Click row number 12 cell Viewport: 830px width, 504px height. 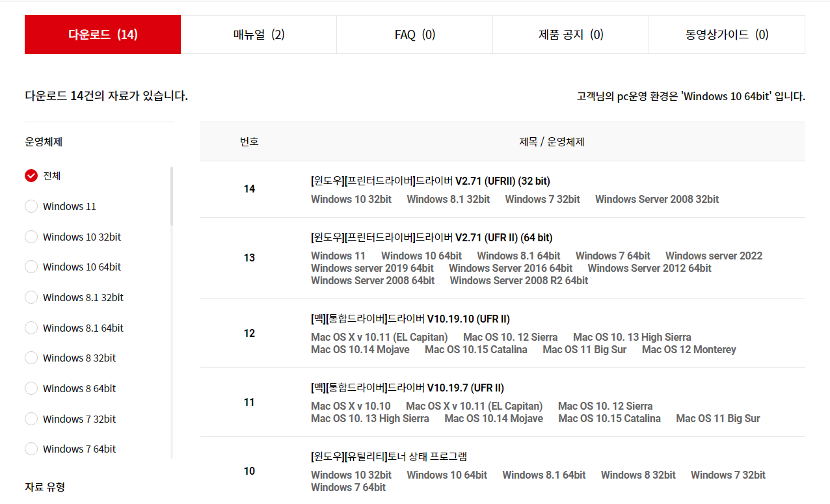coord(249,333)
